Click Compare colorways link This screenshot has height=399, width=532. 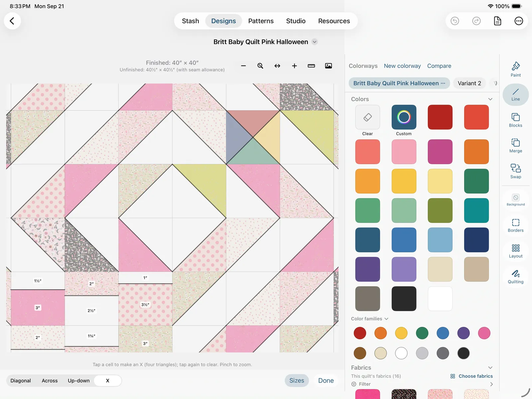click(x=439, y=66)
